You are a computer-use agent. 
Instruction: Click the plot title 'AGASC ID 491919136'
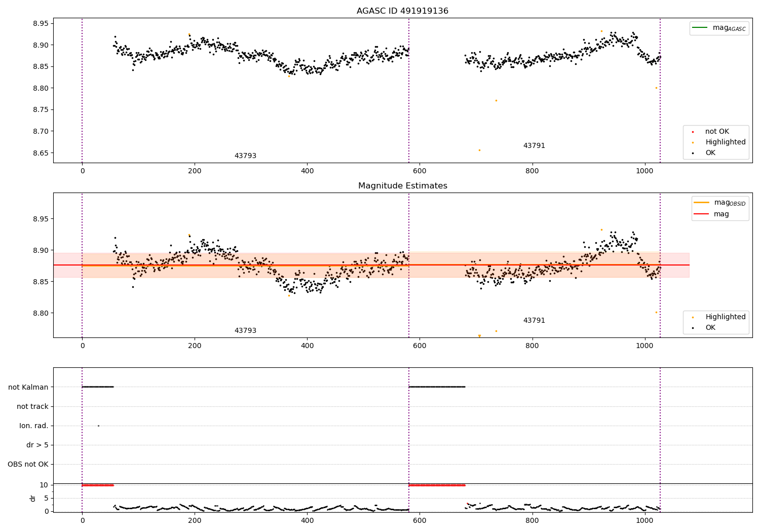click(402, 11)
